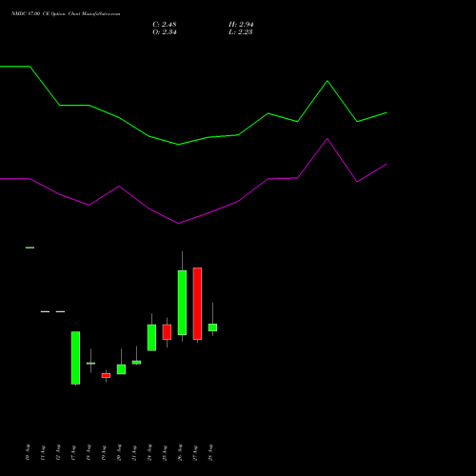Click the green candle for 20 Aug

tap(121, 369)
